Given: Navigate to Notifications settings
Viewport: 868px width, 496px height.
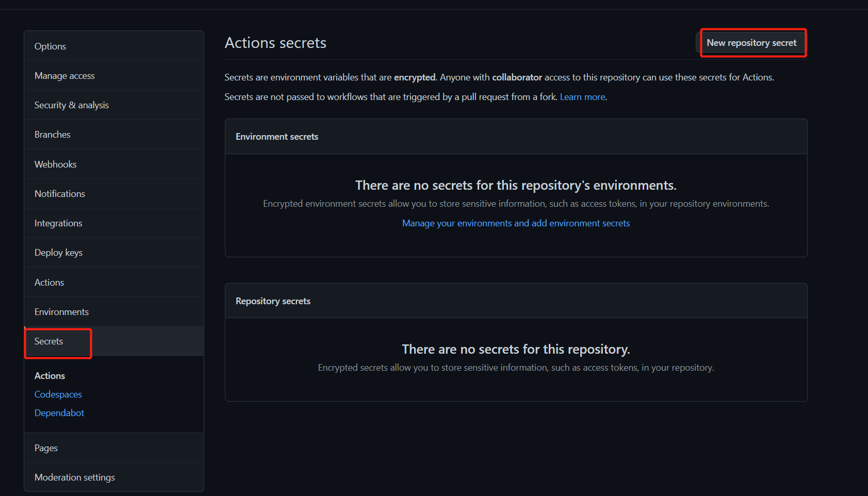Looking at the screenshot, I should pyautogui.click(x=60, y=194).
